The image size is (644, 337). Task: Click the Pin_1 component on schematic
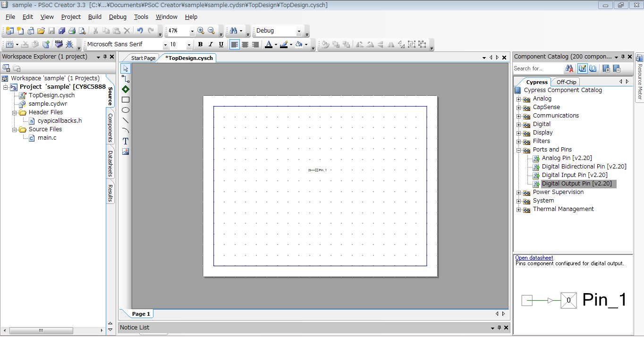point(317,170)
